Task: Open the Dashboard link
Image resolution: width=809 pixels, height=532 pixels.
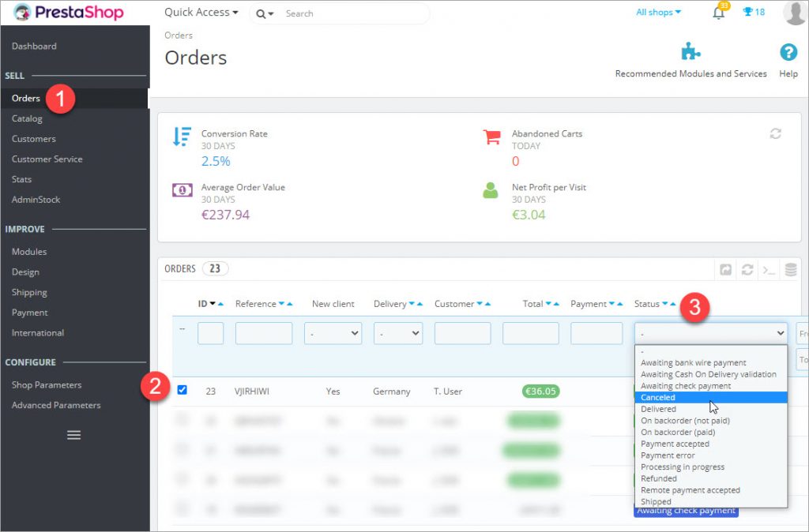Action: point(34,46)
